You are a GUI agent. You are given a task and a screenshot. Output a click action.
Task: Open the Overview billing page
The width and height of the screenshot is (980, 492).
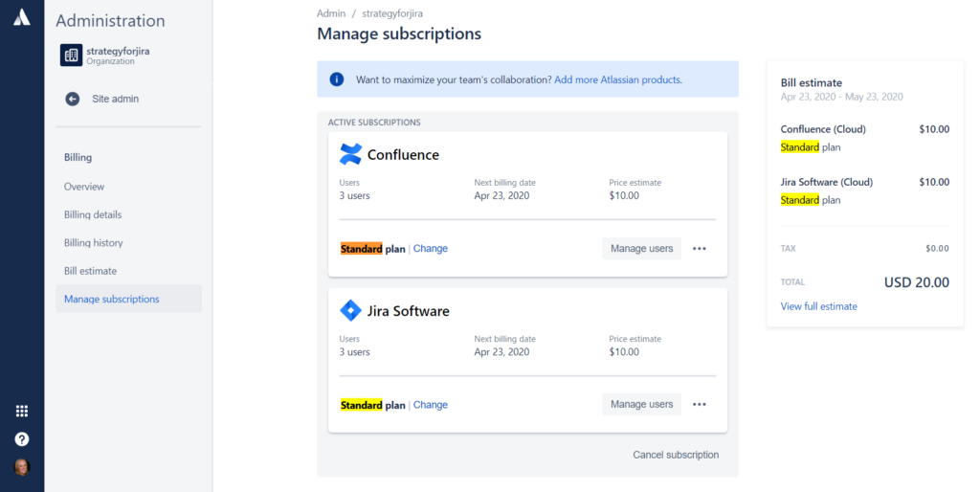[x=84, y=187]
